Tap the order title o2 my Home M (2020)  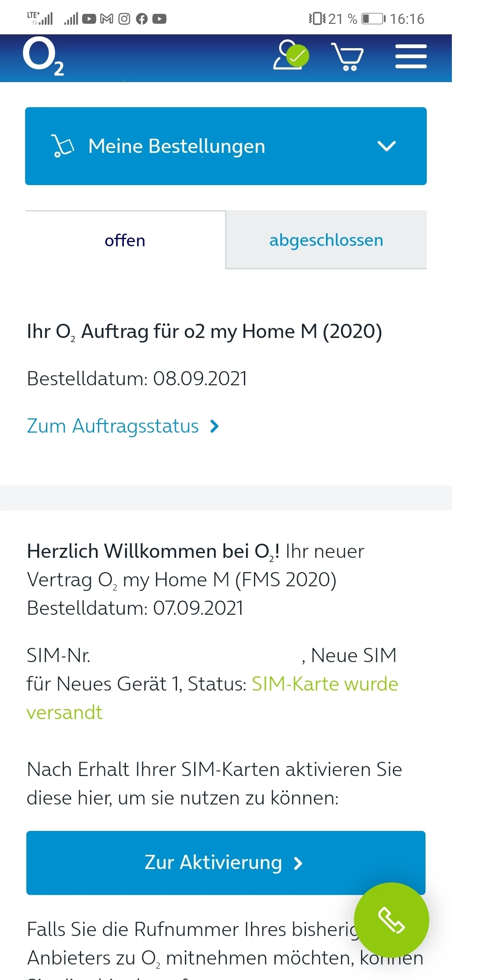[204, 332]
